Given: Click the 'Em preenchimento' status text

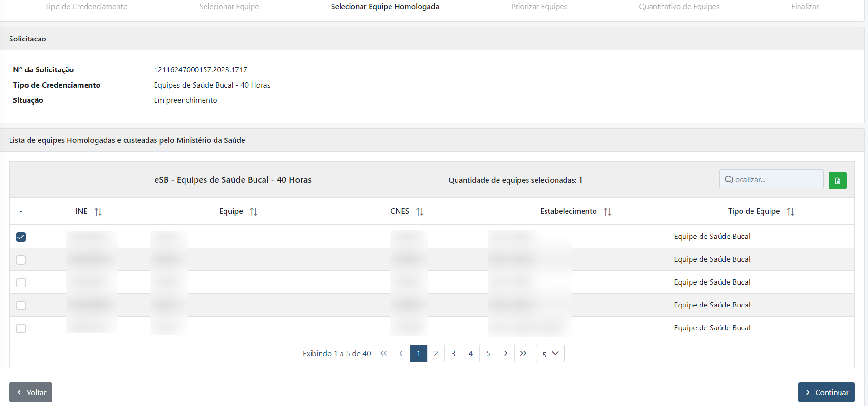Looking at the screenshot, I should [185, 100].
